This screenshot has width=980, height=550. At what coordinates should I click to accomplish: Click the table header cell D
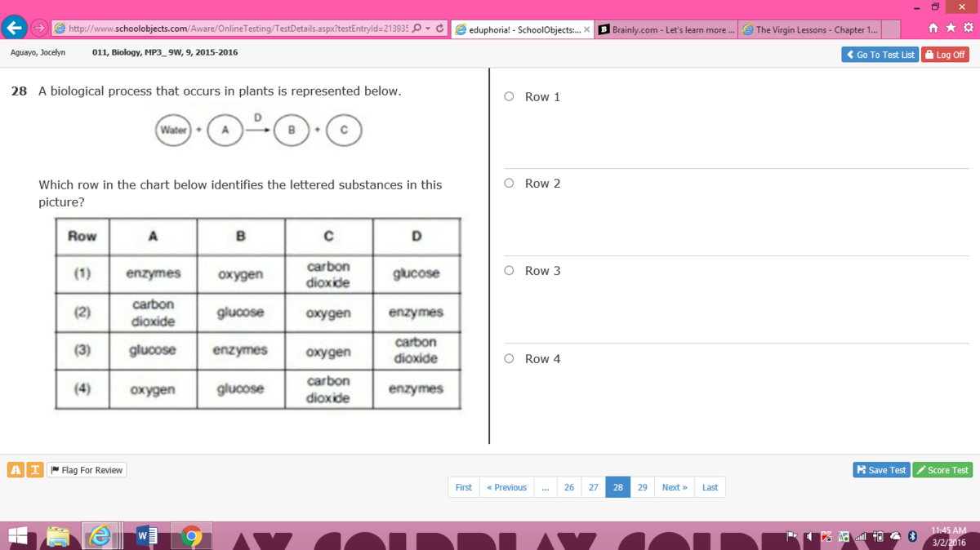coord(416,237)
